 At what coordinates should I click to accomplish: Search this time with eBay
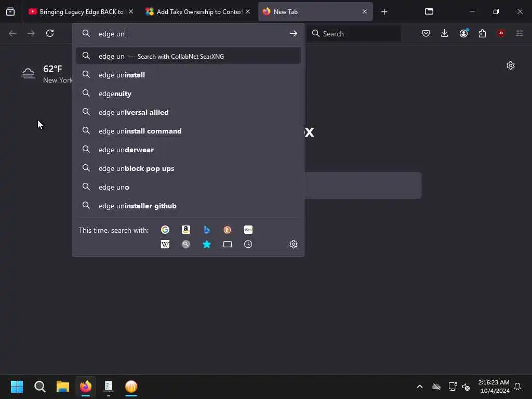248,230
